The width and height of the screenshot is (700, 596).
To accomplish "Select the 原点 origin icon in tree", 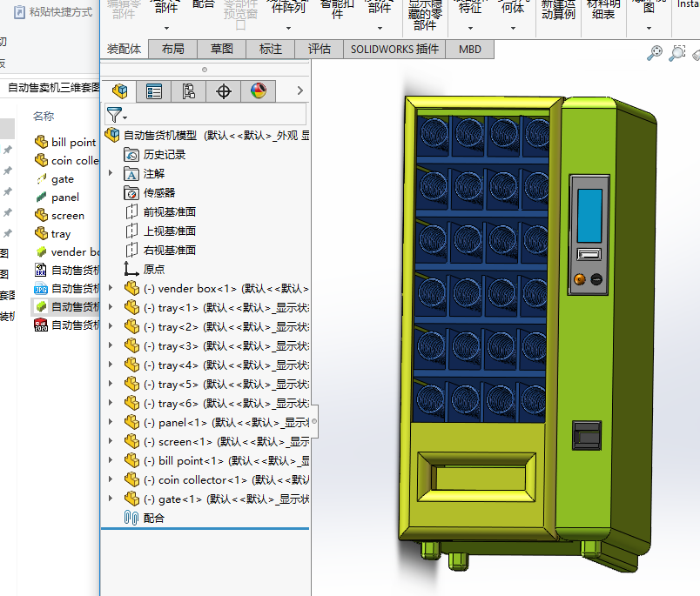I will point(131,269).
